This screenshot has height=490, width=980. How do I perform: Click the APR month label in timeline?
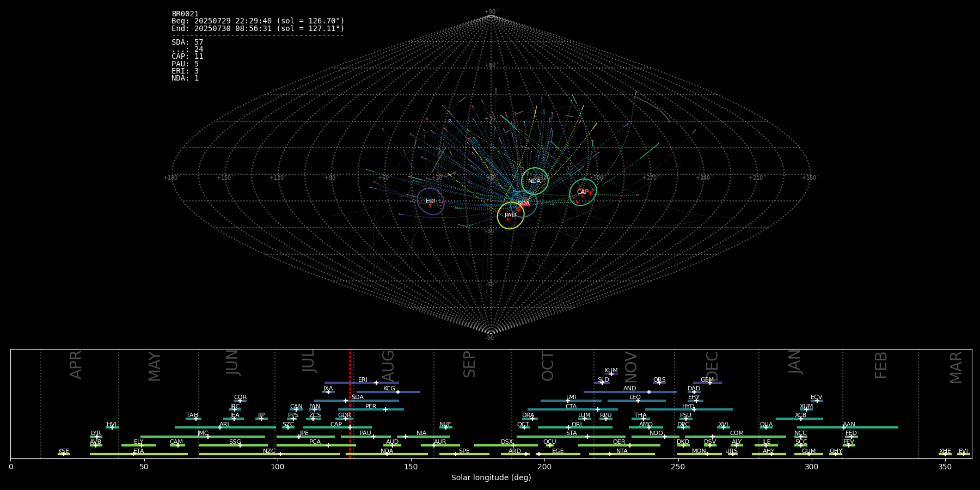click(76, 365)
